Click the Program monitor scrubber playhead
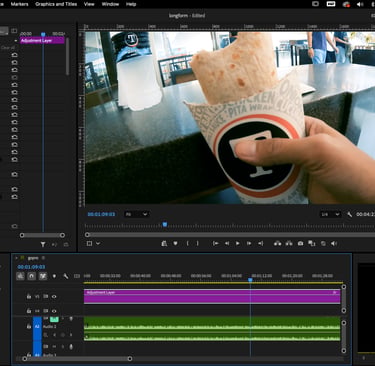The width and height of the screenshot is (375, 366). (x=165, y=225)
